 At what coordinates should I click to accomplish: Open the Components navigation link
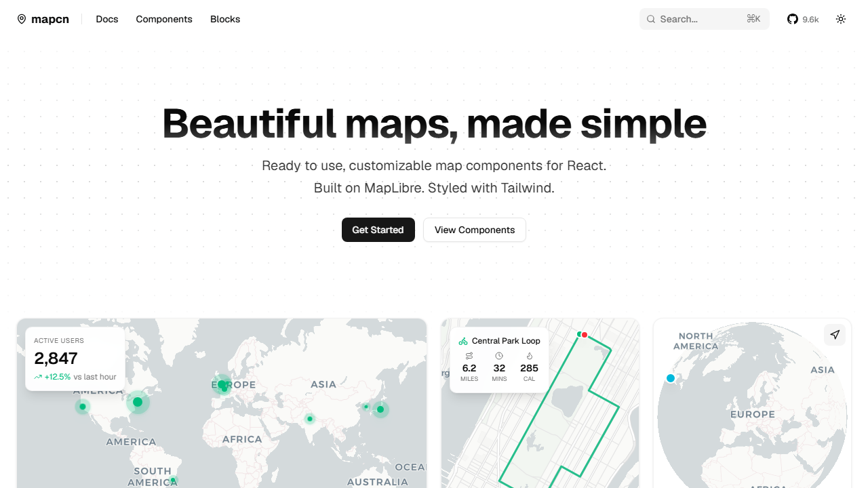164,19
